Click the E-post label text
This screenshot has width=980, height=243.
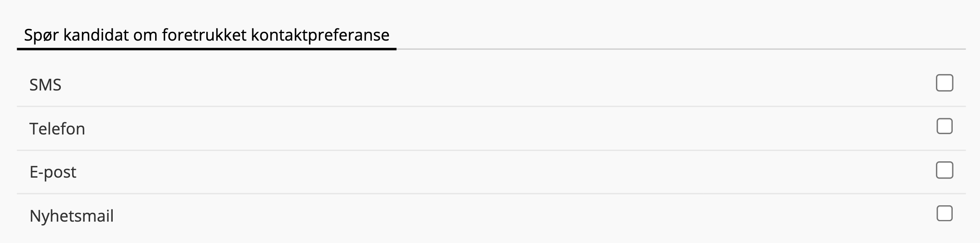click(x=53, y=172)
